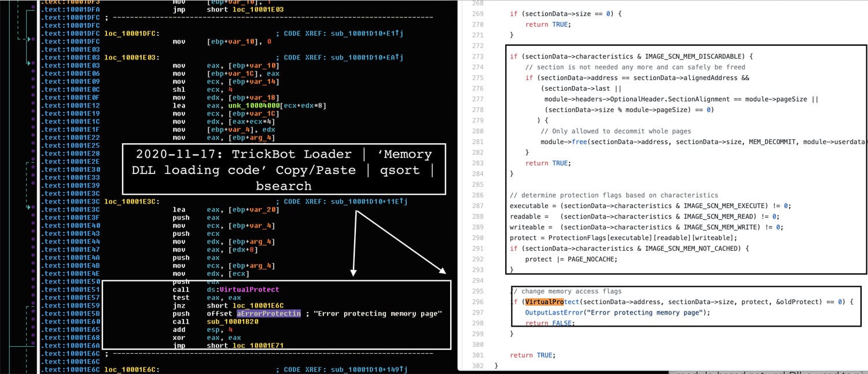Follow CODE XREF sub_10001D10+149 reference
This screenshot has width=868, height=374.
(x=342, y=369)
